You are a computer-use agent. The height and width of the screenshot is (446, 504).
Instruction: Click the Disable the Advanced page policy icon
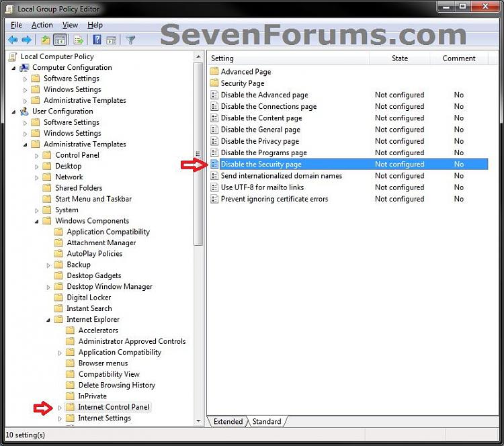click(214, 95)
